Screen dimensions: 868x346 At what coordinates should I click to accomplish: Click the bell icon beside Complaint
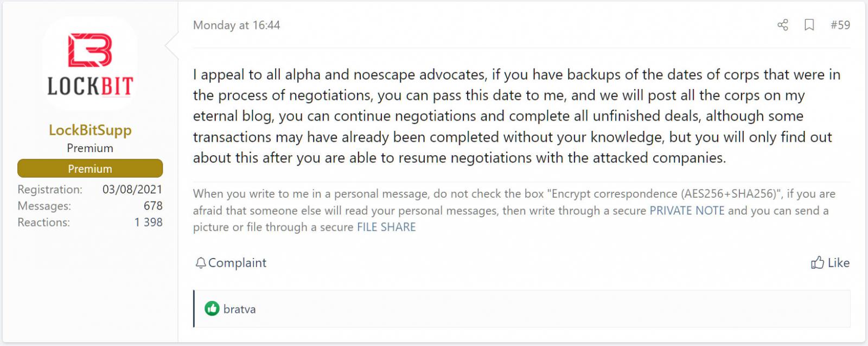pos(201,263)
